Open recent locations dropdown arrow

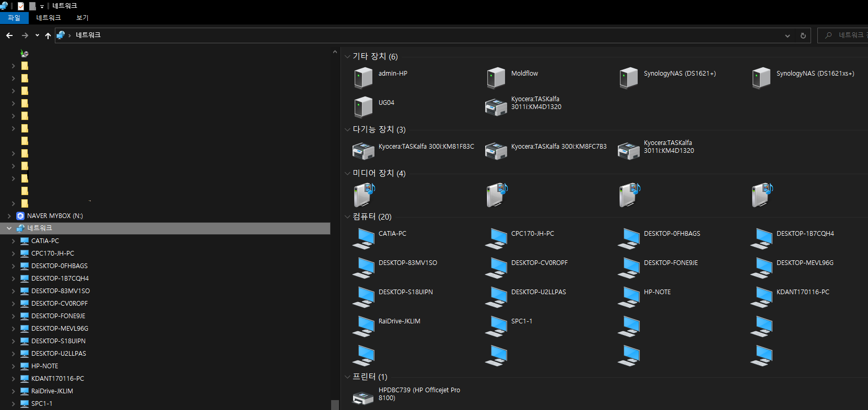coord(37,35)
